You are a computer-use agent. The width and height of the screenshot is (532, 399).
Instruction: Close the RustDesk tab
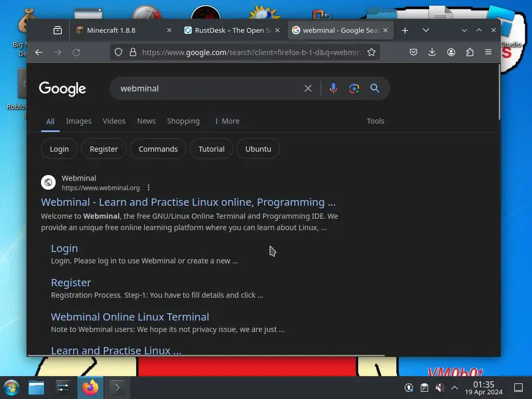tap(277, 31)
